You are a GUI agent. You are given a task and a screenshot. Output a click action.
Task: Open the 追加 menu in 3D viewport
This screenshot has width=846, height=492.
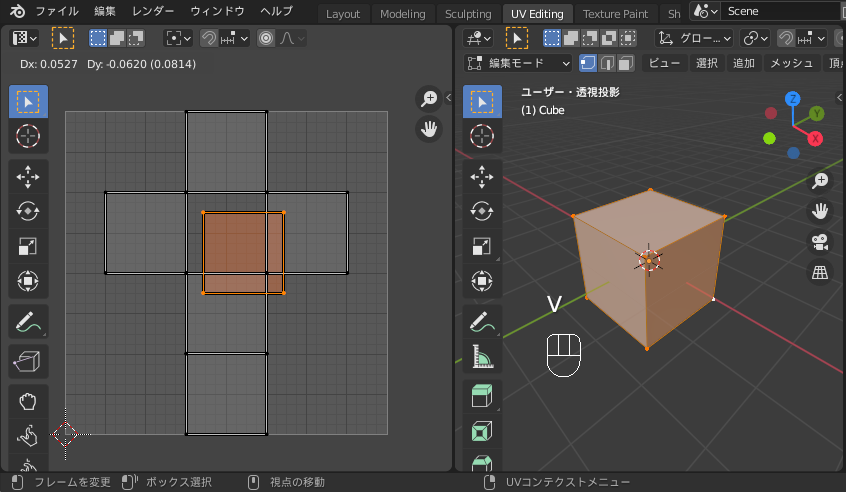(x=743, y=63)
